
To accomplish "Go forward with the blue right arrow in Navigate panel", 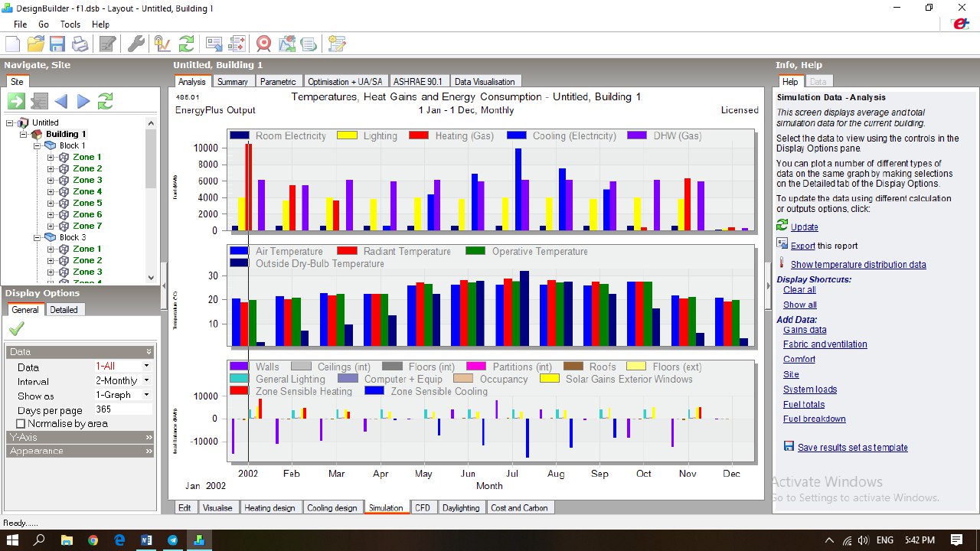I will click(x=83, y=101).
